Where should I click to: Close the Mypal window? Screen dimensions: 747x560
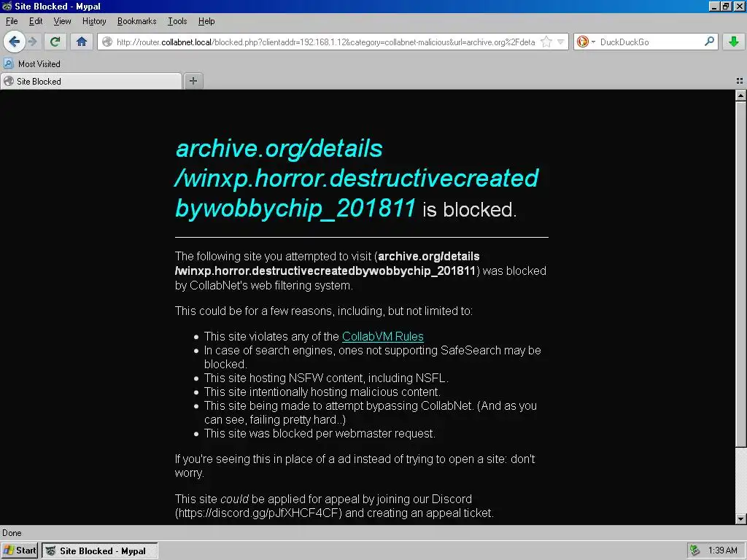[739, 6]
